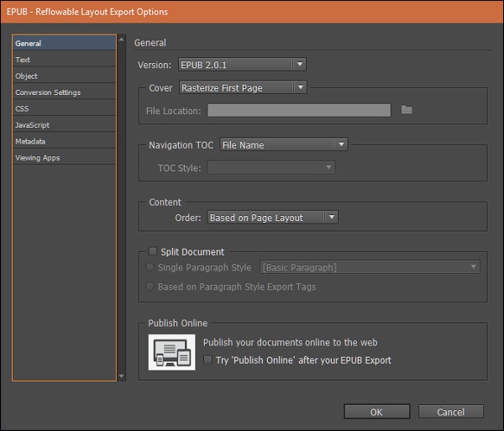Click 'Publish your documents online to the web' text
Viewport: 504px width, 431px height.
coord(291,342)
